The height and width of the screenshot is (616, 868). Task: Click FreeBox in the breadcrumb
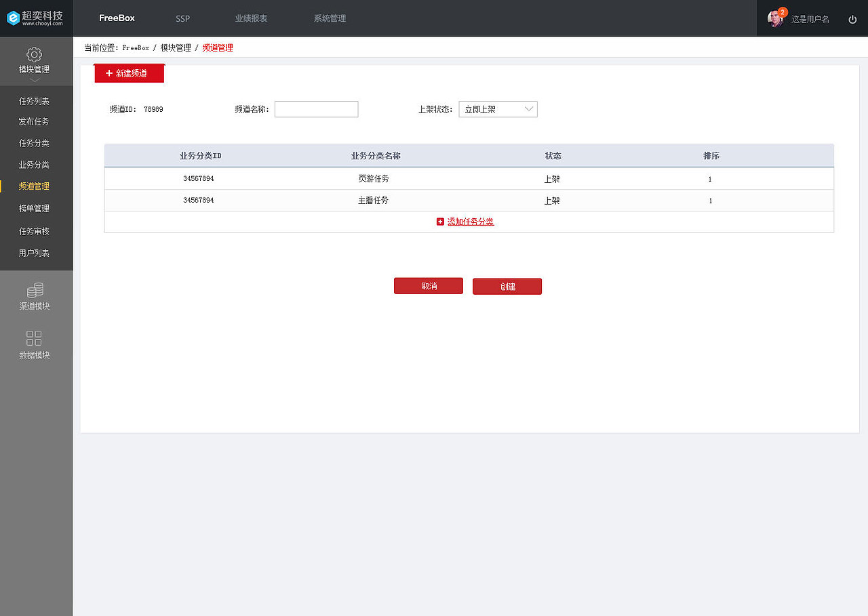(x=136, y=48)
